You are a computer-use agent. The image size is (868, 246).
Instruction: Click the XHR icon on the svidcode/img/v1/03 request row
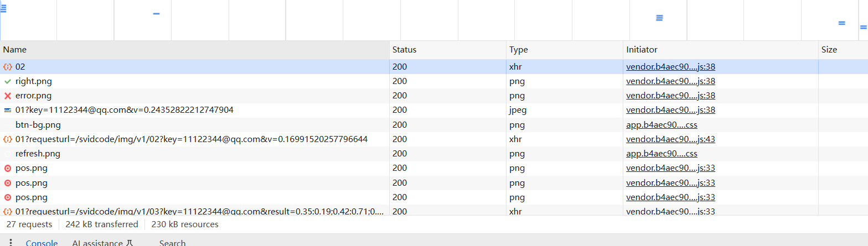click(8, 212)
